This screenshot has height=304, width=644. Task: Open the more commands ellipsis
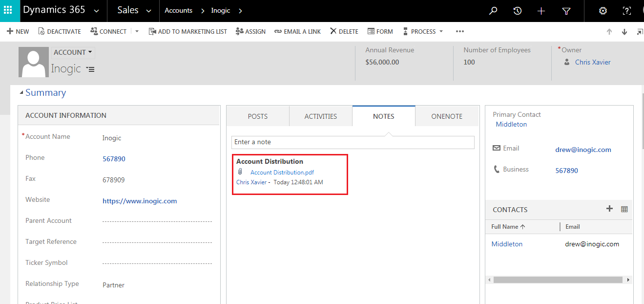pyautogui.click(x=459, y=31)
